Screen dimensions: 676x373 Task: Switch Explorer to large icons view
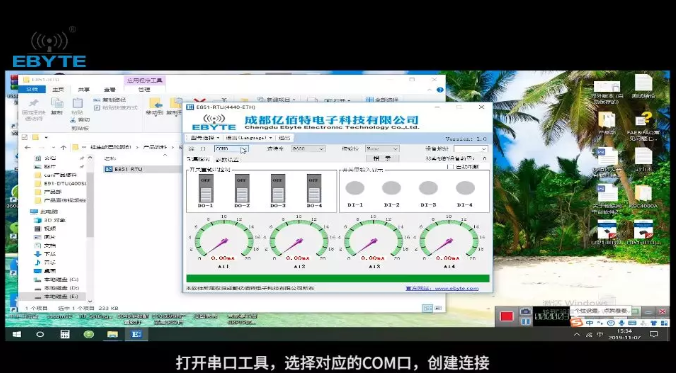(x=438, y=308)
